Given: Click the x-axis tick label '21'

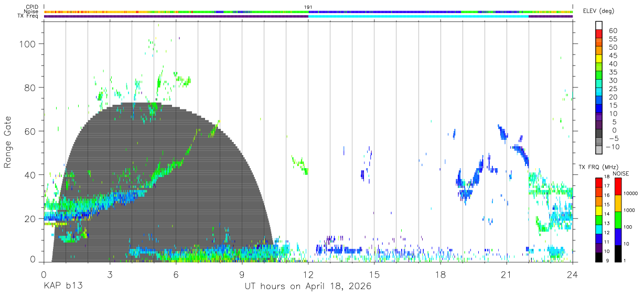Looking at the screenshot, I should click(506, 274).
